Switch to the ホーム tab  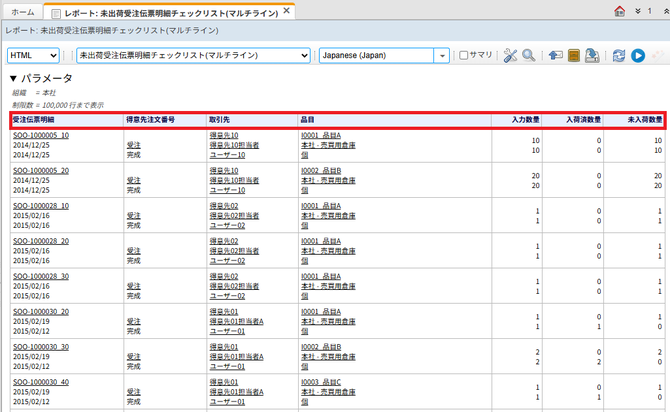(23, 12)
